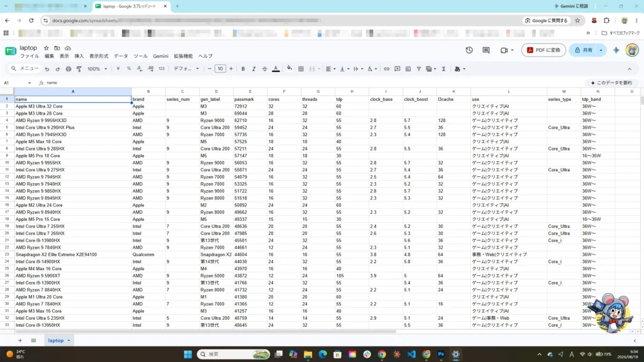Open the 拡張機能 menu
Viewport: 644px width, 362px height.
[x=183, y=57]
